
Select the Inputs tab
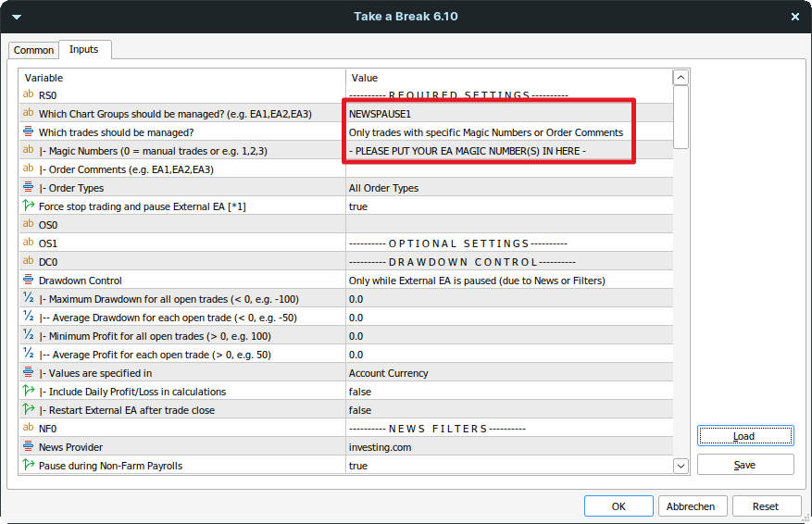tap(84, 49)
